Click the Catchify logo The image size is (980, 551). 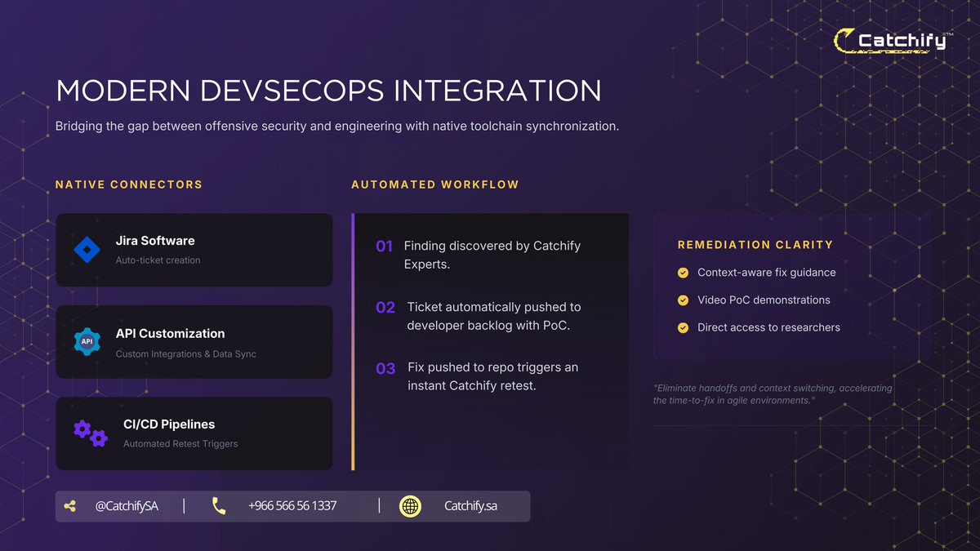[x=893, y=40]
